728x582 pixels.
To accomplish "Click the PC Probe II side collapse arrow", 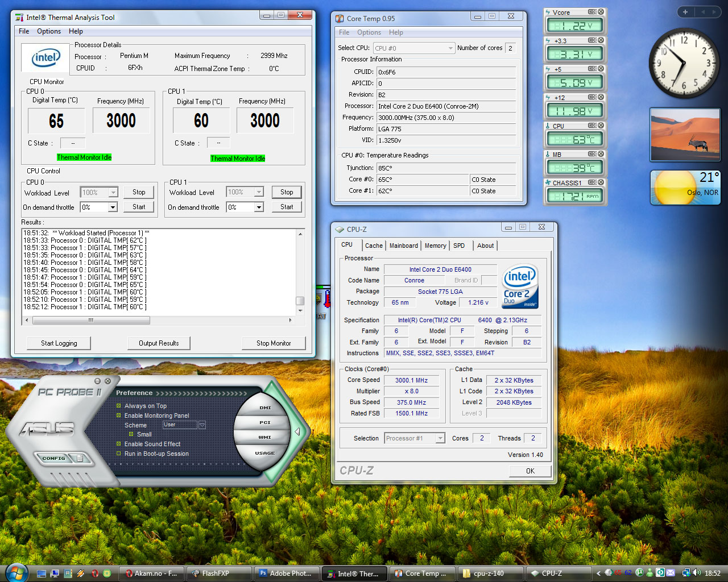I will tap(297, 431).
